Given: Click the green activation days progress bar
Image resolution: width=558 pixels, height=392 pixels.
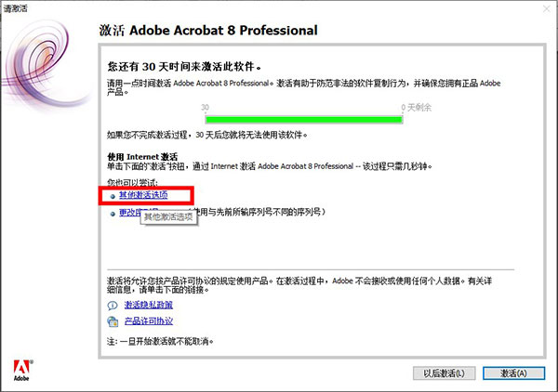Looking at the screenshot, I should click(x=304, y=119).
